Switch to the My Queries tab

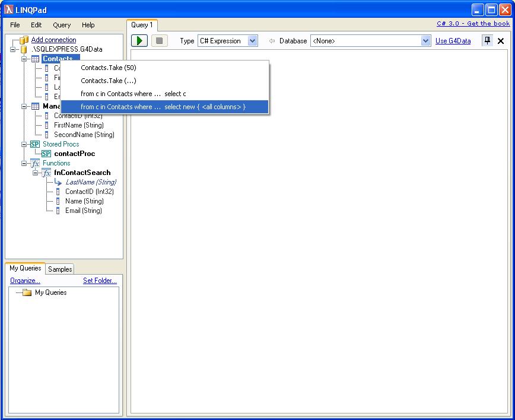(x=26, y=268)
